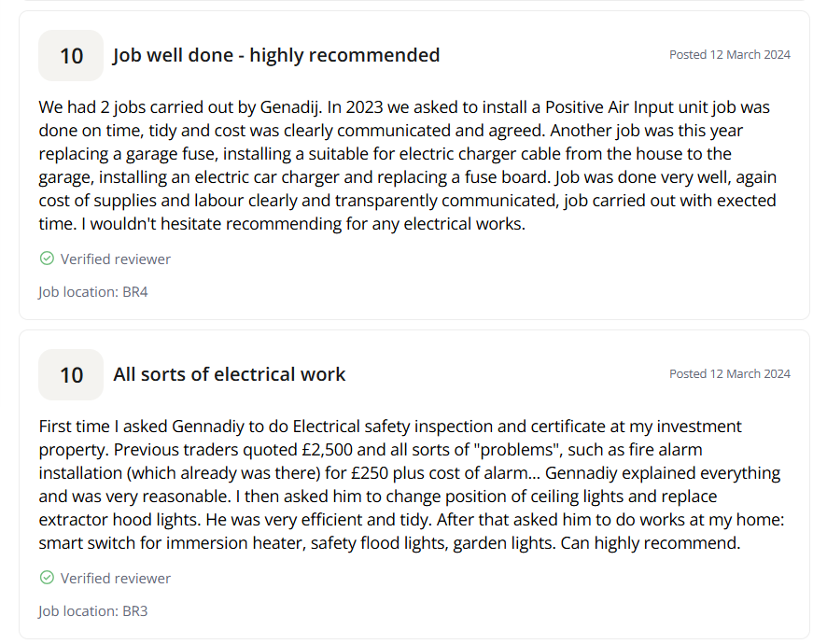Click 'Verified reviewer' label in second review
Image resolution: width=827 pixels, height=644 pixels.
[116, 578]
